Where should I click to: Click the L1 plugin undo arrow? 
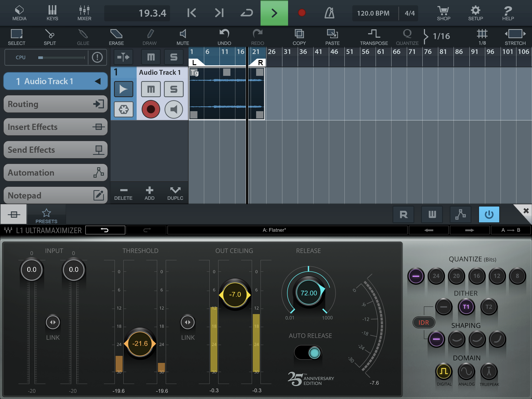105,230
